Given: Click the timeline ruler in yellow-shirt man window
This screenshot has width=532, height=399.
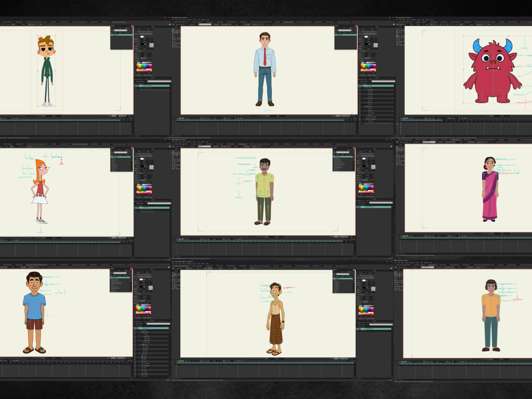Looking at the screenshot, I should (264, 241).
